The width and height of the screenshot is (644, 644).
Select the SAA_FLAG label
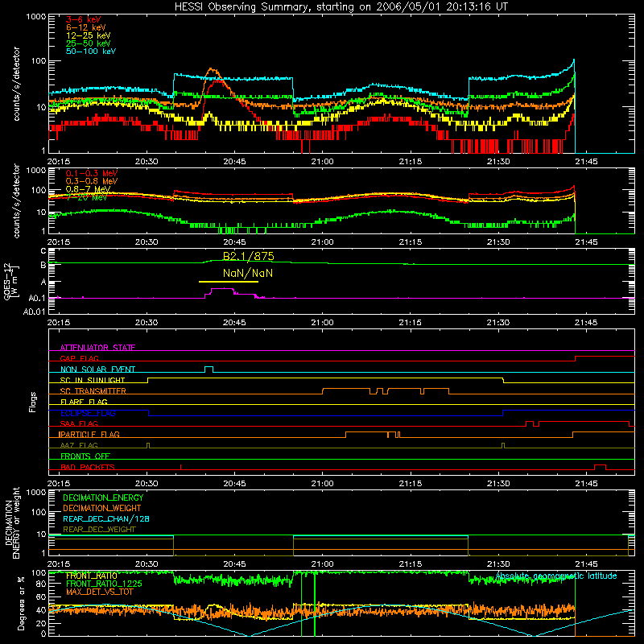click(x=79, y=423)
